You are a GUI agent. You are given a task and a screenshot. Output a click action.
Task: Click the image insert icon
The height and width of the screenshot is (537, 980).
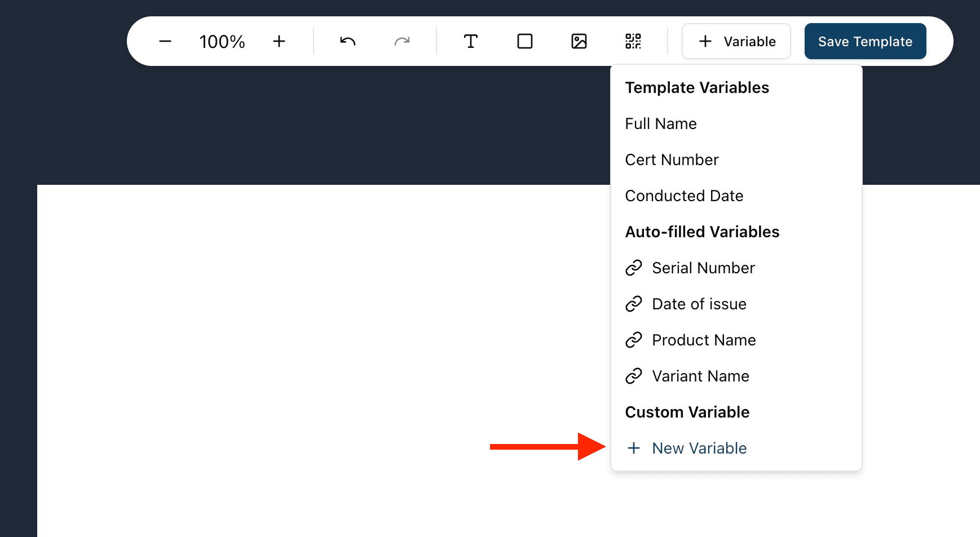pos(579,41)
